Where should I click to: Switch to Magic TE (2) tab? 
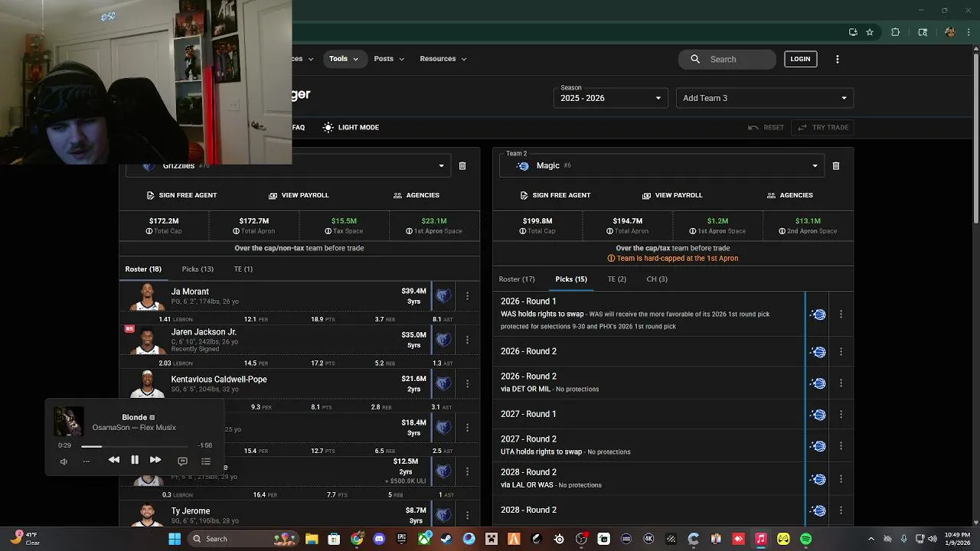616,279
